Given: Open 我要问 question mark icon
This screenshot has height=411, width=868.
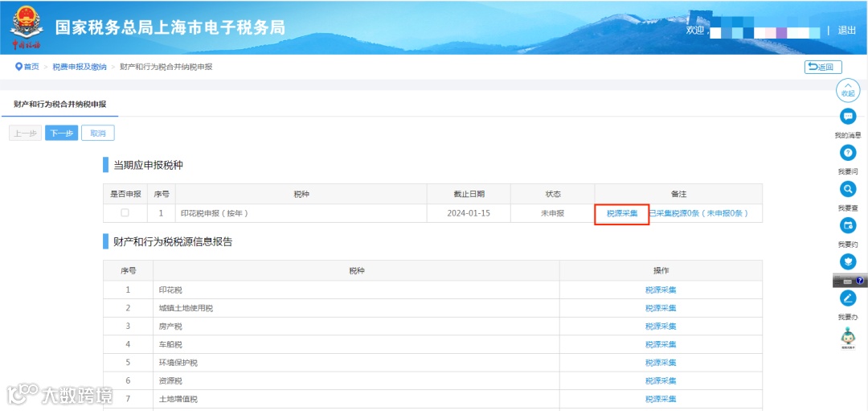Looking at the screenshot, I should tap(848, 153).
